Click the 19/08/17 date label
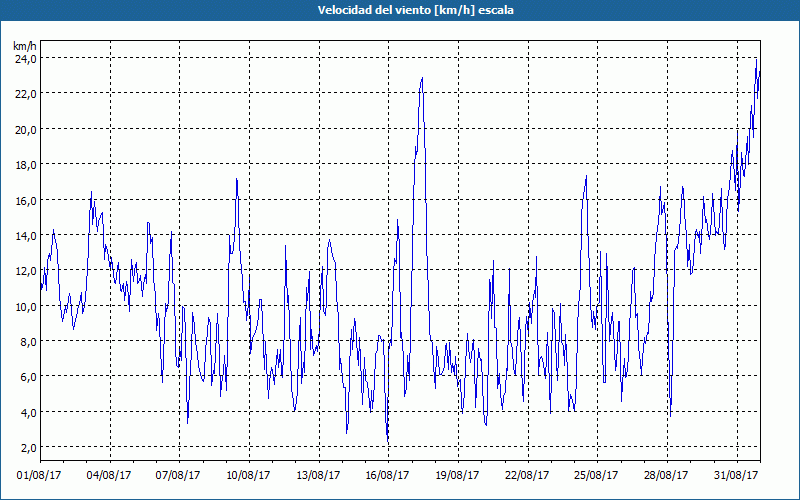The width and height of the screenshot is (800, 500). click(x=457, y=475)
